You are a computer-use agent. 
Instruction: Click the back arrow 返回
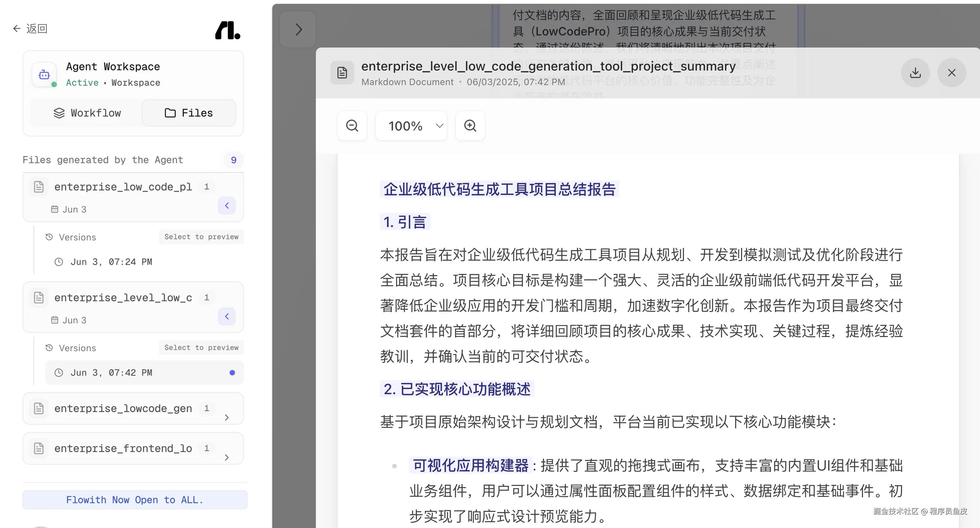pyautogui.click(x=30, y=28)
